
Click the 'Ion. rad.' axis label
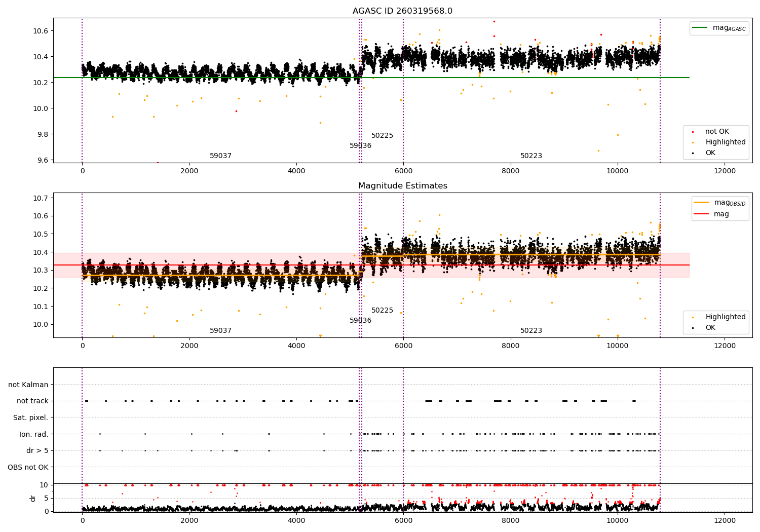[x=34, y=434]
